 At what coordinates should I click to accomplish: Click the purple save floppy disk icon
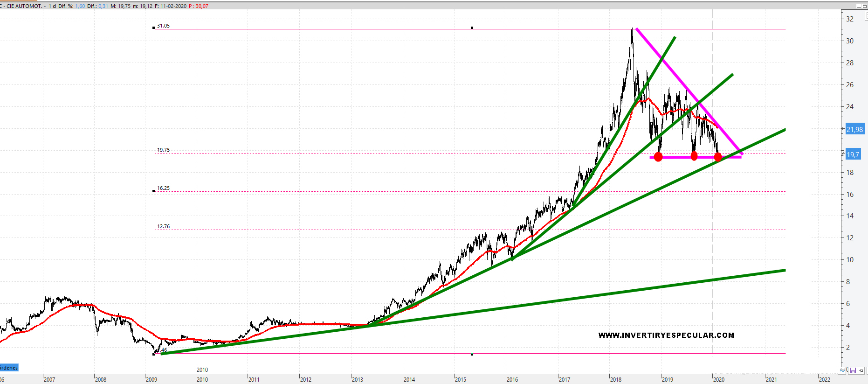[853, 370]
